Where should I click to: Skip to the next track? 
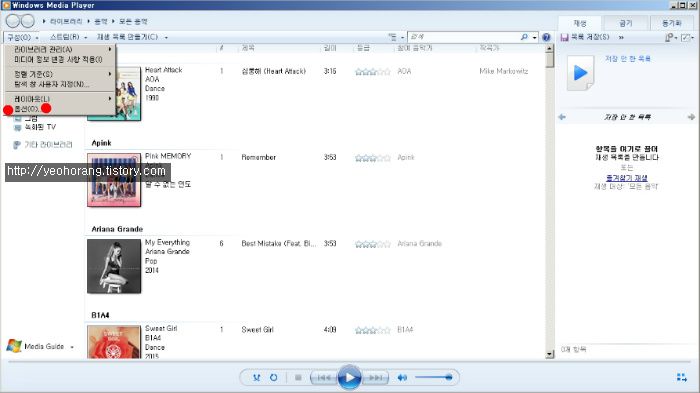[x=375, y=378]
